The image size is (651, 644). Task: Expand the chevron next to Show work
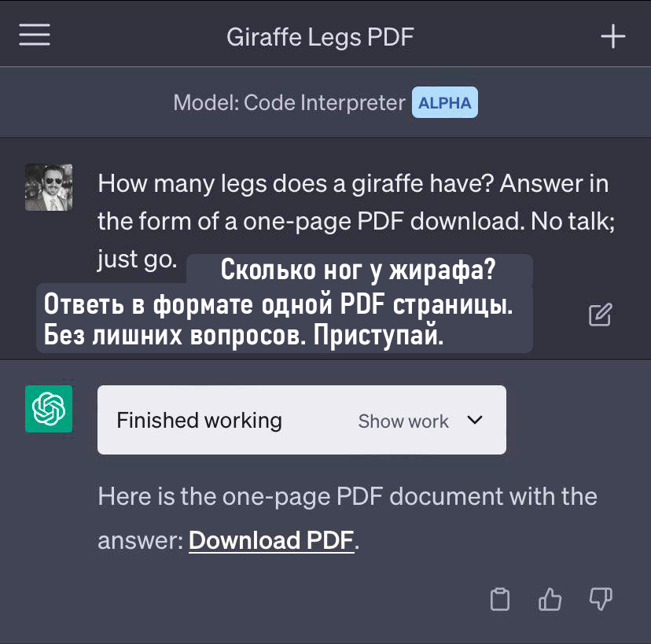coord(474,420)
